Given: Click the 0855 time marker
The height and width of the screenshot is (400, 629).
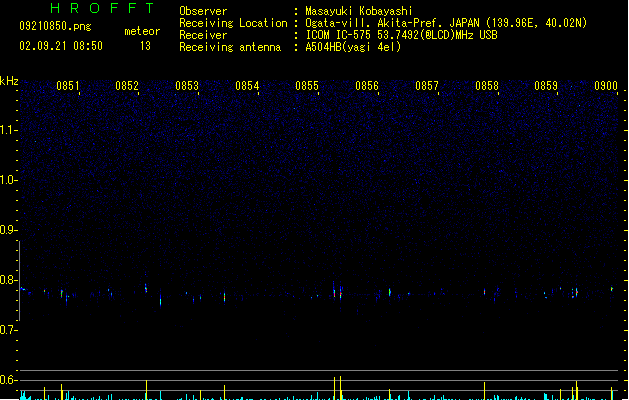Looking at the screenshot, I should click(x=307, y=86).
